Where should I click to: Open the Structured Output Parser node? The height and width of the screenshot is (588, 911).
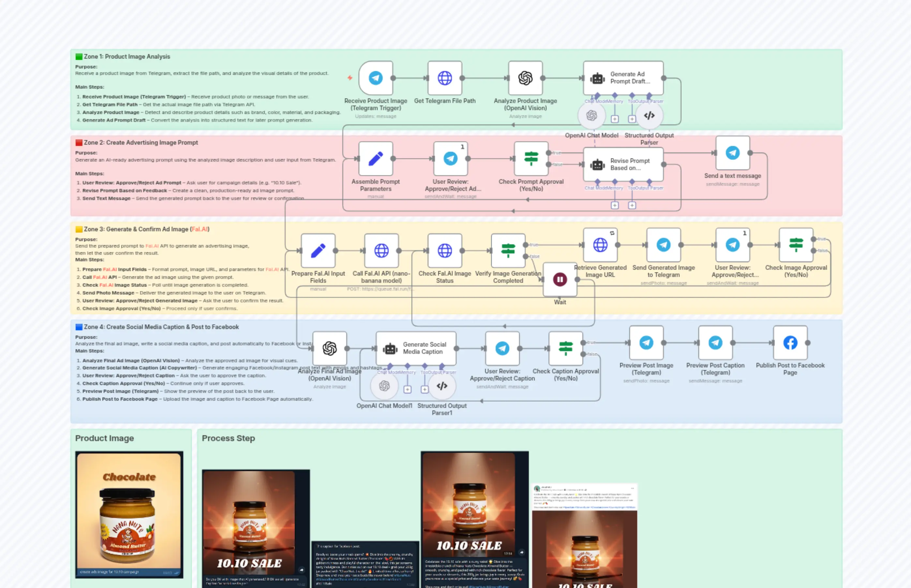coord(650,115)
